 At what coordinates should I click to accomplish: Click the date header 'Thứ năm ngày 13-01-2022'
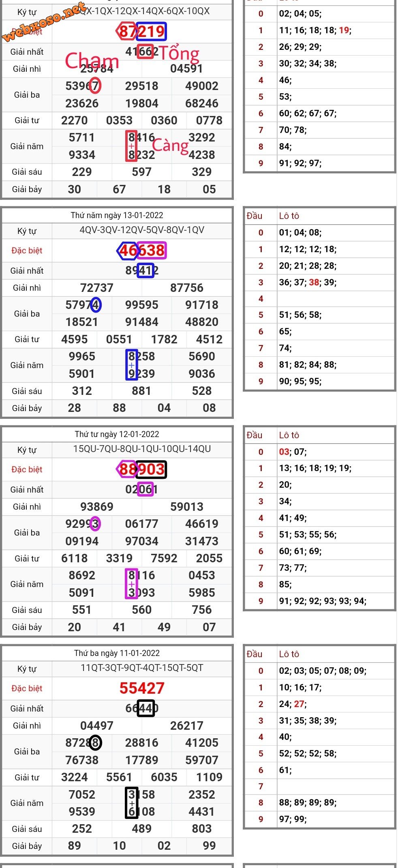tap(117, 215)
